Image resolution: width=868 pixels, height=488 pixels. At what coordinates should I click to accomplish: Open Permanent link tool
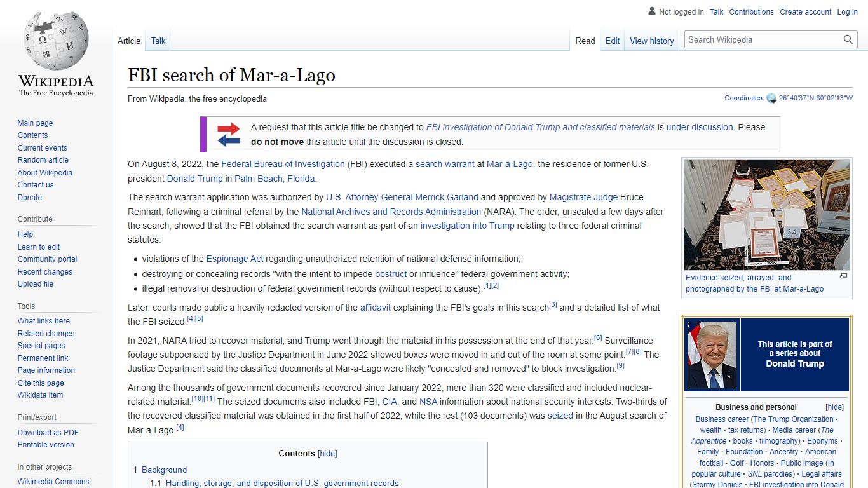tap(43, 358)
